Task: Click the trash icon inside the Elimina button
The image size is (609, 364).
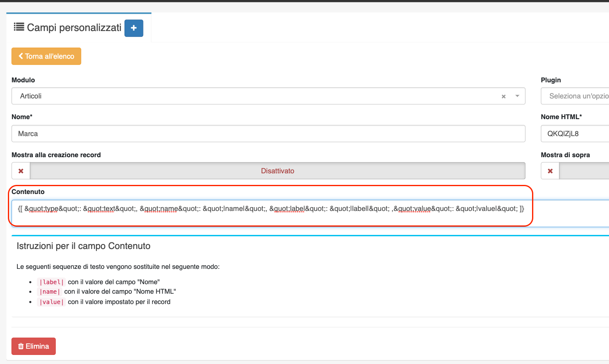Action: pos(21,346)
